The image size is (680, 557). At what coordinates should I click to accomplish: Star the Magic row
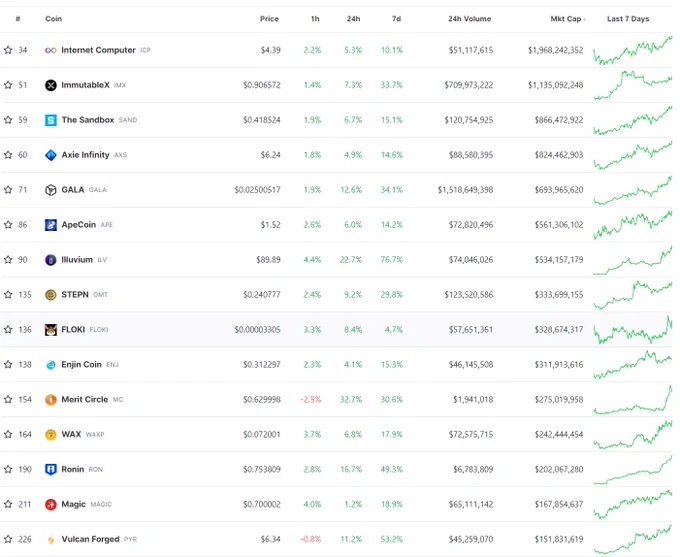(8, 504)
